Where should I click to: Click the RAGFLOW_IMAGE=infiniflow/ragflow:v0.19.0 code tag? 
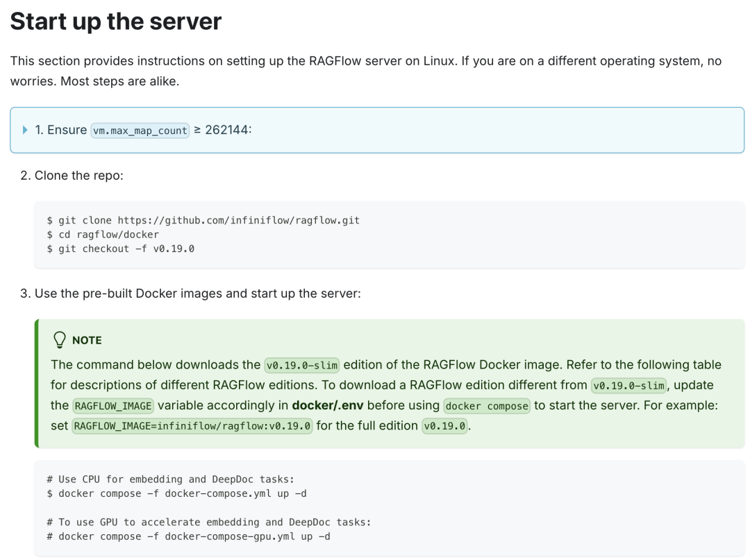(192, 426)
